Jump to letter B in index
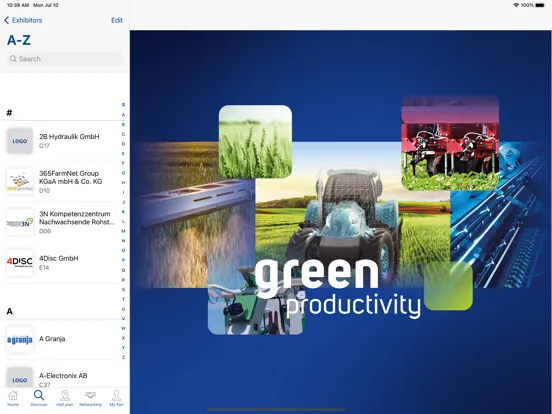Screen dimensions: 552x414 click(x=123, y=125)
